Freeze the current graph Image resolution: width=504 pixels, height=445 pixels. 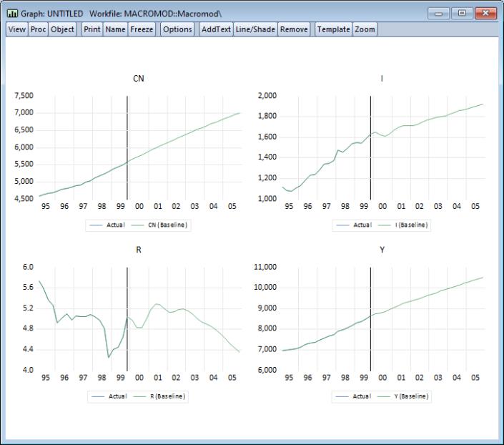tap(142, 29)
